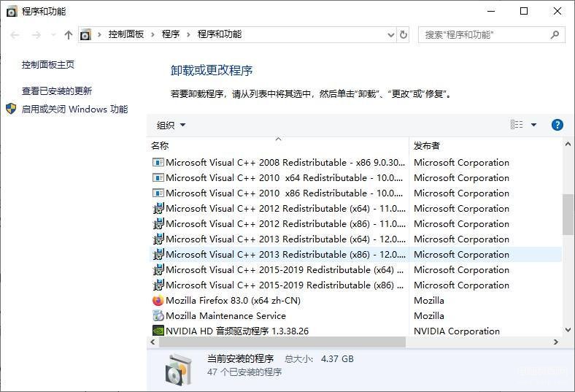Open the 组织 dropdown menu
This screenshot has height=392, width=575.
[171, 126]
